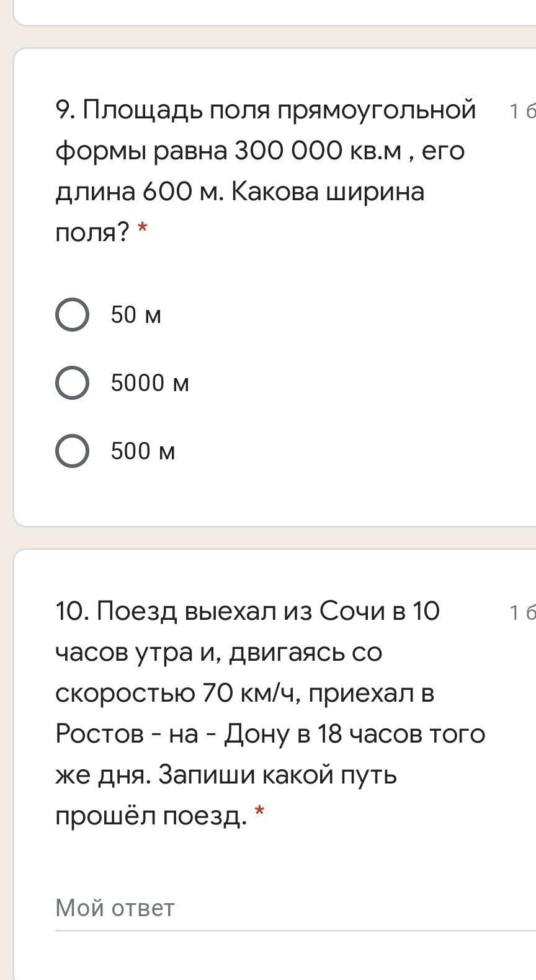Click the '300 000 кв.м' text in question 9
Screen dimensions: 536x980
tap(318, 151)
